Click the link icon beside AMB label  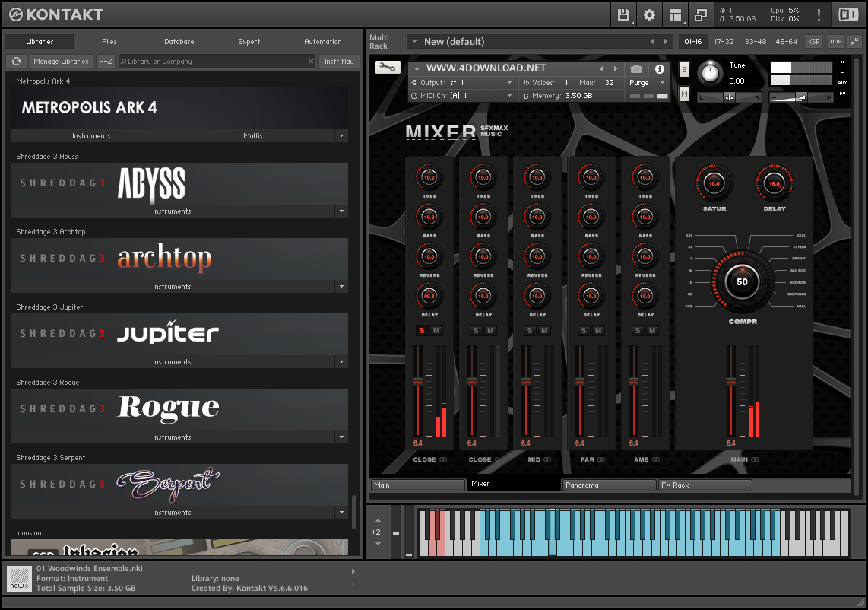coord(656,459)
